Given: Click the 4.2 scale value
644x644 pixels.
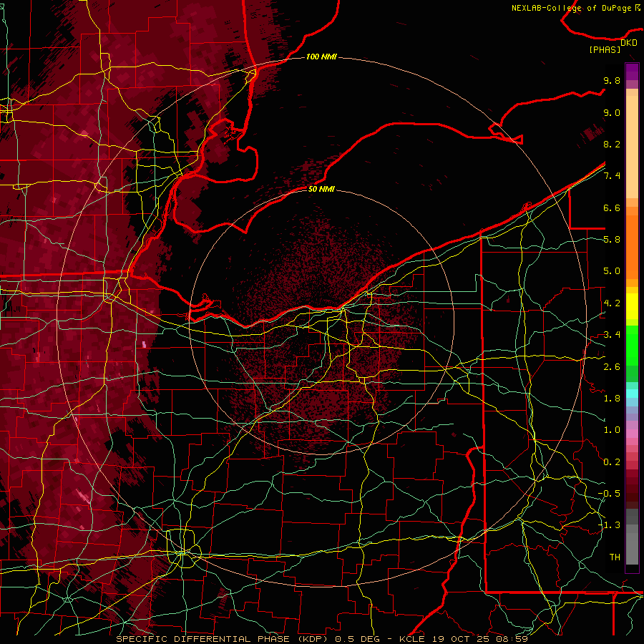Looking at the screenshot, I should [x=612, y=303].
